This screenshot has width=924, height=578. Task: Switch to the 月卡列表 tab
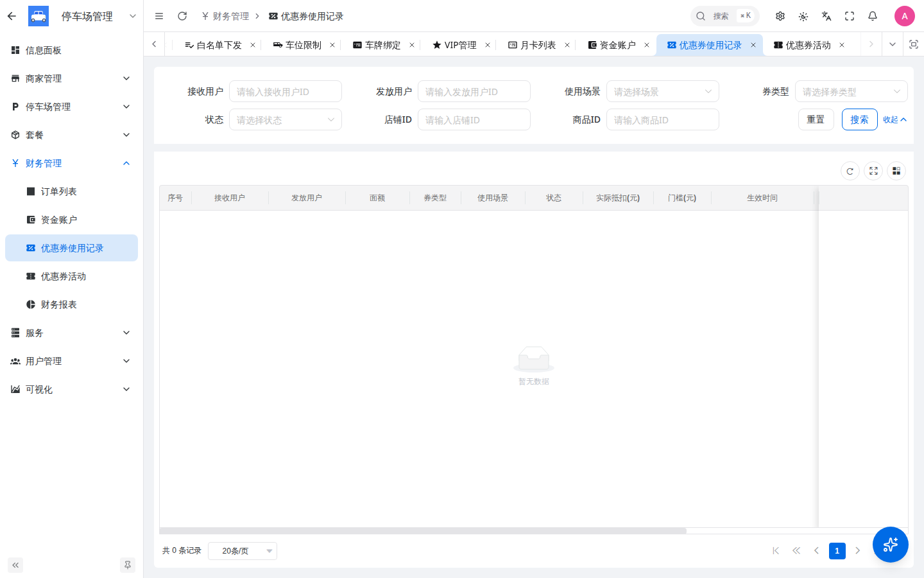[x=532, y=45]
